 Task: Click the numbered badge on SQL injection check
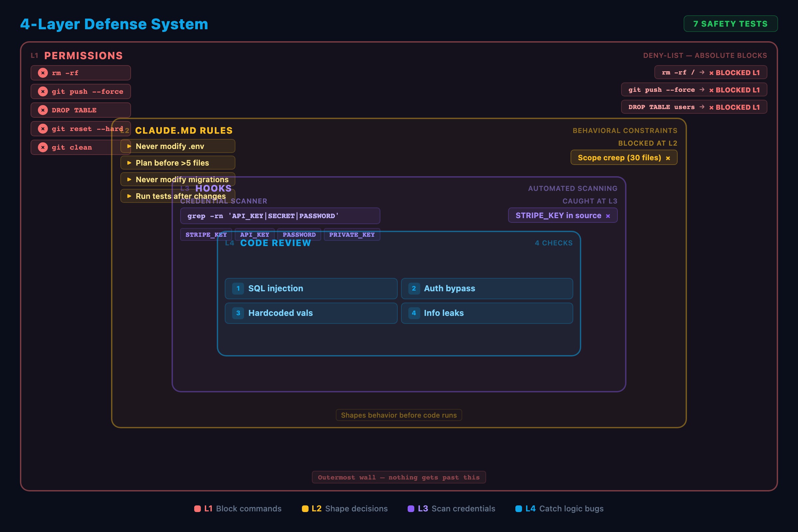(238, 288)
